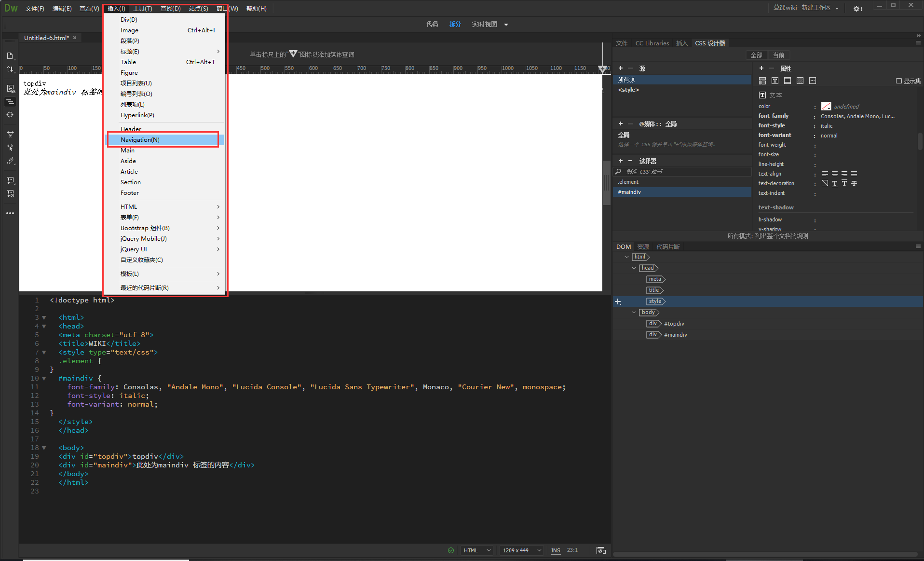Screen dimensions: 924x561
Task: Open the 文件(F) menu
Action: click(35, 9)
